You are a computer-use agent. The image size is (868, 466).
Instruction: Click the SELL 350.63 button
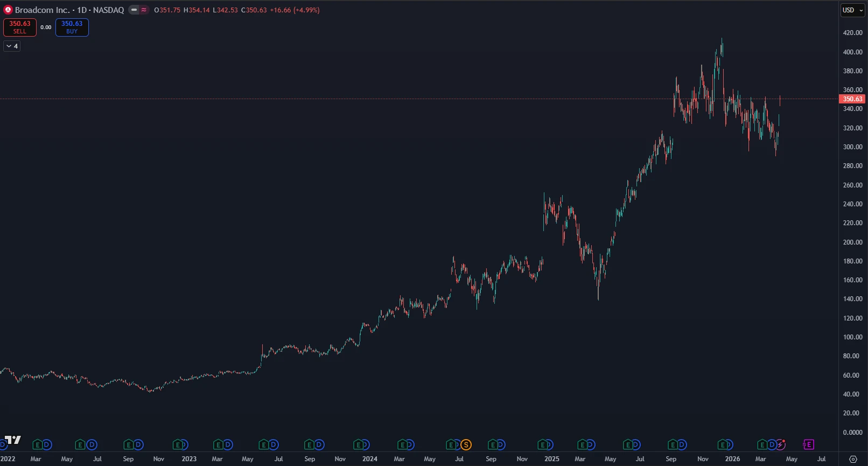click(20, 27)
